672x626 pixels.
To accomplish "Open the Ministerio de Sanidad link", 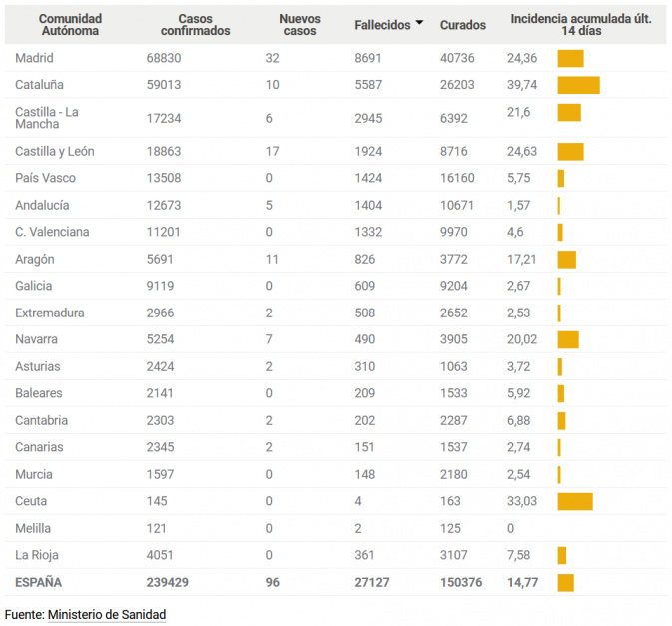I will point(106,614).
